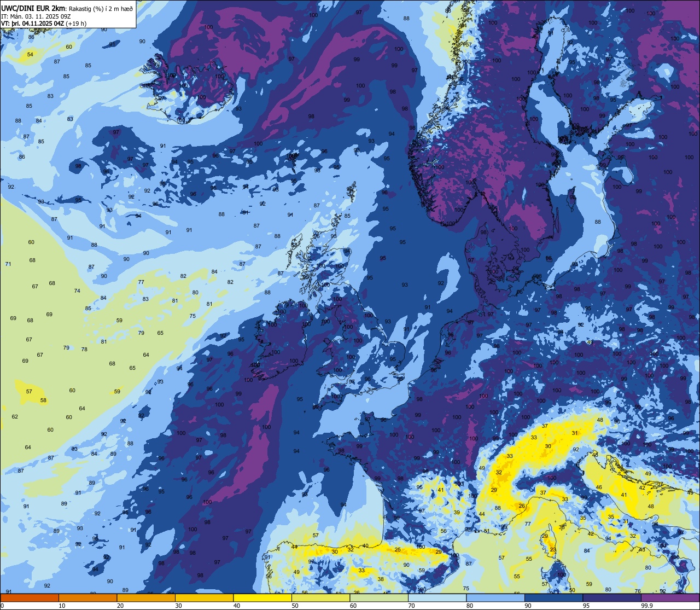Click the 'VT: Þri. 04.11.2025 04Z (+19 h)' line
Image resolution: width=700 pixels, height=610 pixels.
pyautogui.click(x=45, y=24)
